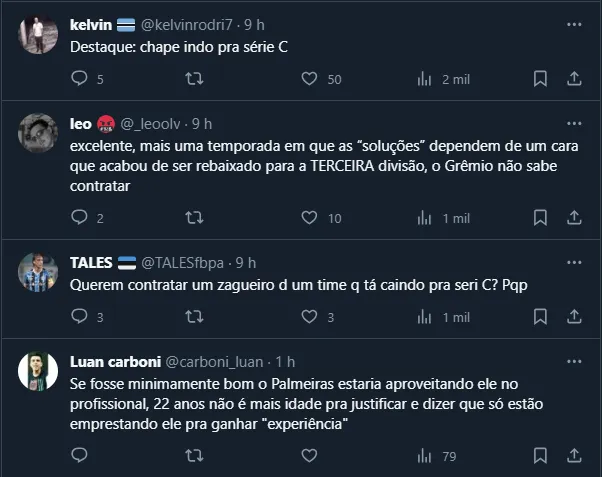Screen dimensions: 602x477
Task: Reply to Luan carboni's Palmeiras tweet
Action: point(79,456)
